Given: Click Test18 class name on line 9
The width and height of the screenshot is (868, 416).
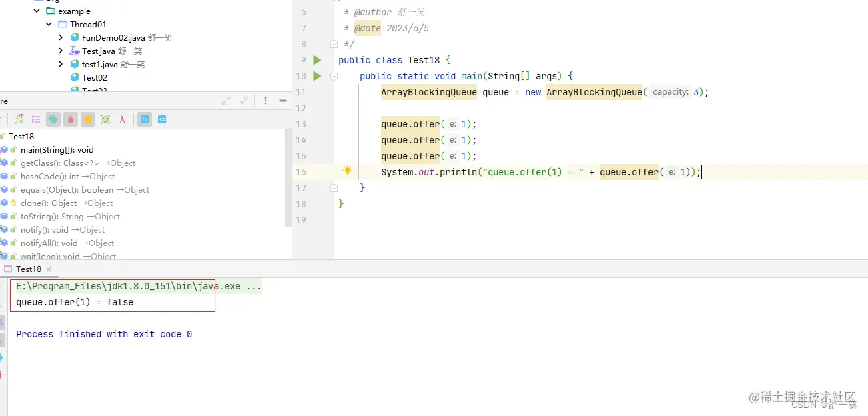Looking at the screenshot, I should 424,60.
